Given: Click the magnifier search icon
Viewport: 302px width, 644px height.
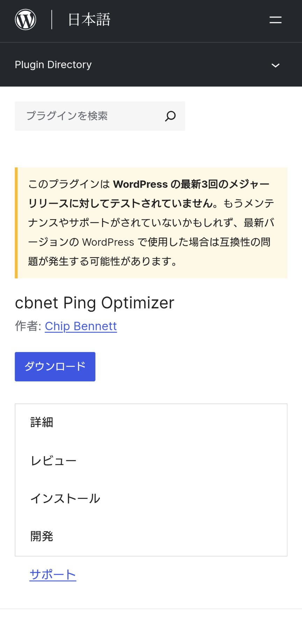Looking at the screenshot, I should pos(170,116).
